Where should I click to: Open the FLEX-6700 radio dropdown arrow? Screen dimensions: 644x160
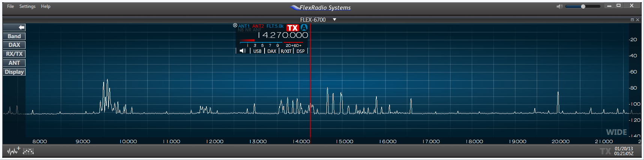[x=334, y=19]
